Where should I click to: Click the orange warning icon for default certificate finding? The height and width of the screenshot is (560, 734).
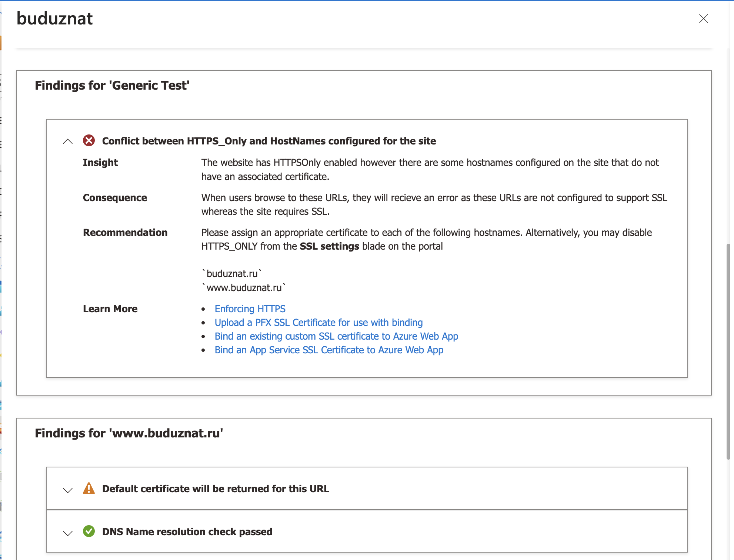click(x=89, y=489)
